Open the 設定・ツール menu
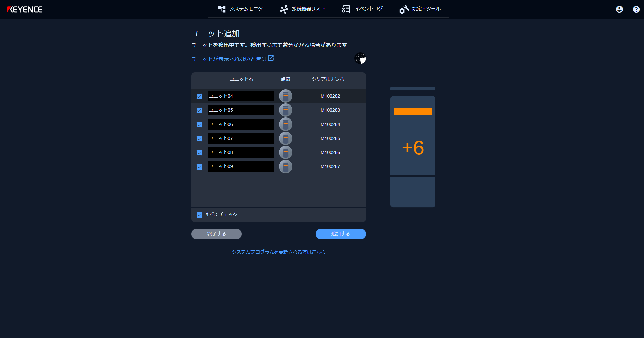This screenshot has height=338, width=644. 420,9
